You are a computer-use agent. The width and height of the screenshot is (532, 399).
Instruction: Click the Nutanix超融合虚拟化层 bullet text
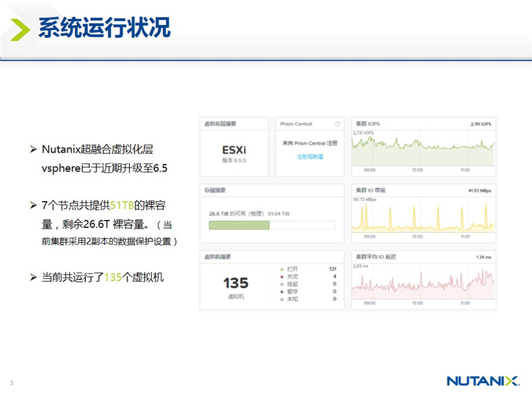click(98, 149)
